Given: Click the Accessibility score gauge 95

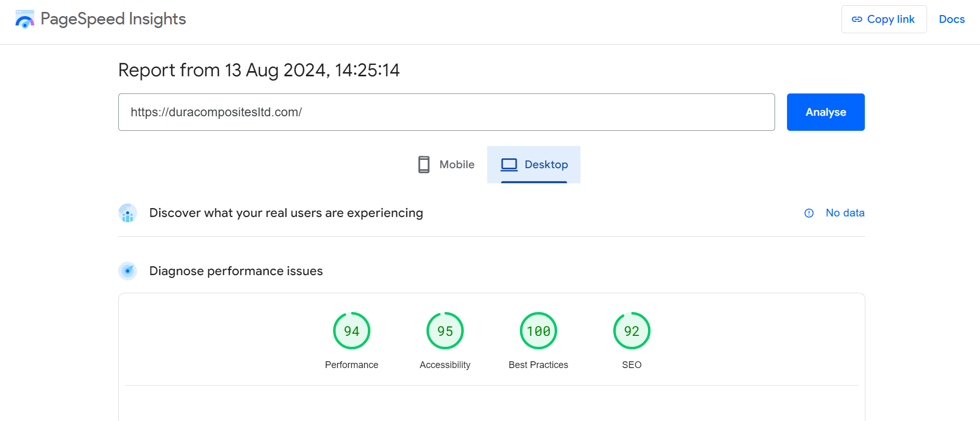Looking at the screenshot, I should (445, 331).
